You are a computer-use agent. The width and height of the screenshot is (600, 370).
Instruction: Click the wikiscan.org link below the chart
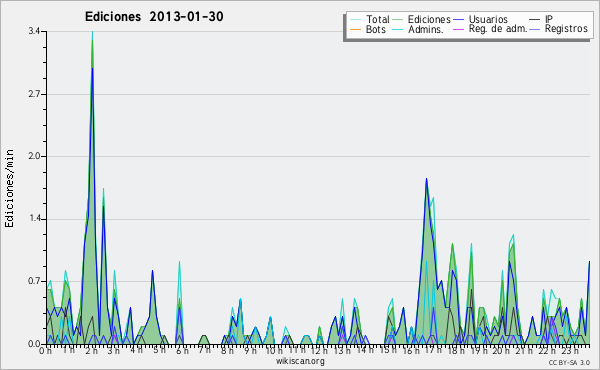(300, 361)
